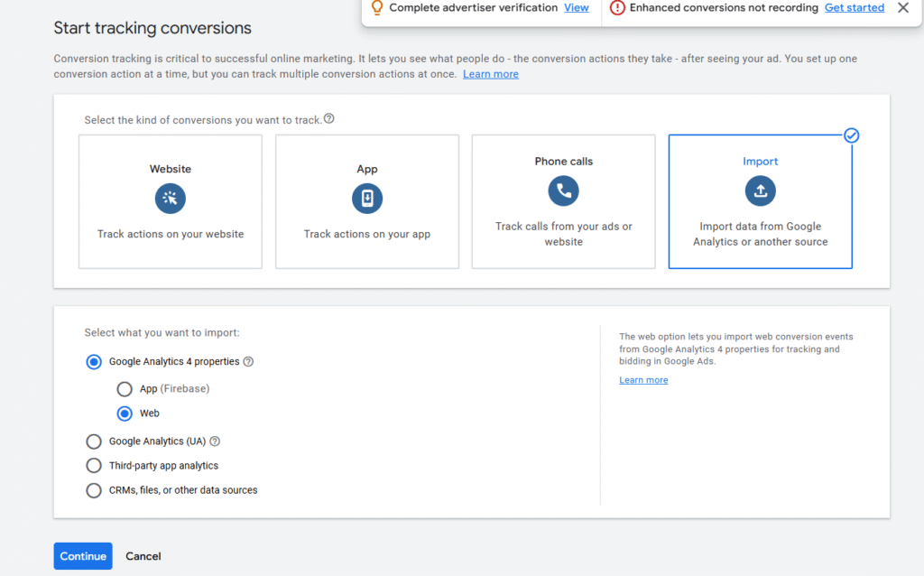924x576 pixels.
Task: Open the Get started link
Action: coord(855,8)
